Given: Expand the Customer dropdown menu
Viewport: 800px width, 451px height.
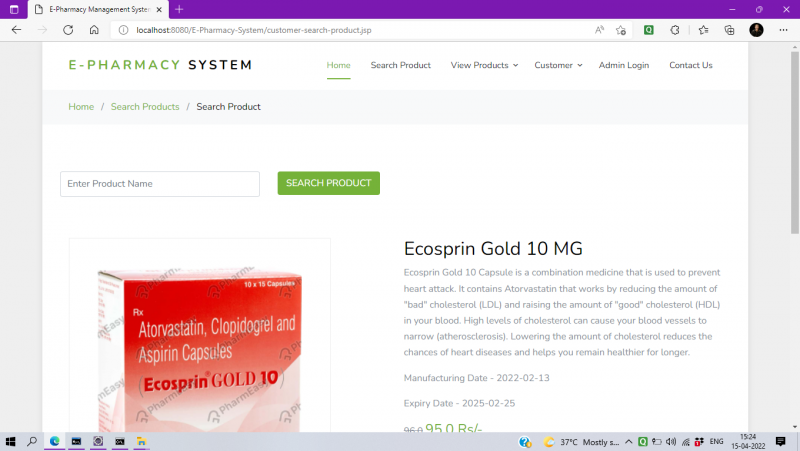Looking at the screenshot, I should pos(558,65).
